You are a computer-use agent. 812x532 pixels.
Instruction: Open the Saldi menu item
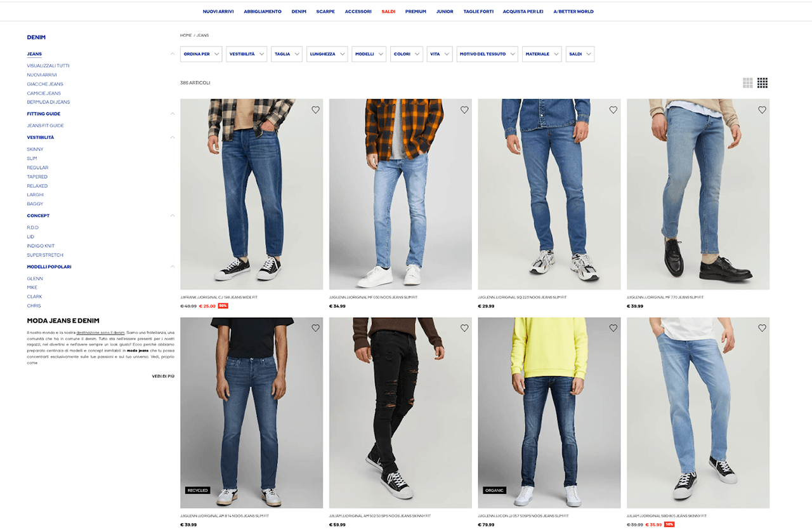click(x=388, y=11)
